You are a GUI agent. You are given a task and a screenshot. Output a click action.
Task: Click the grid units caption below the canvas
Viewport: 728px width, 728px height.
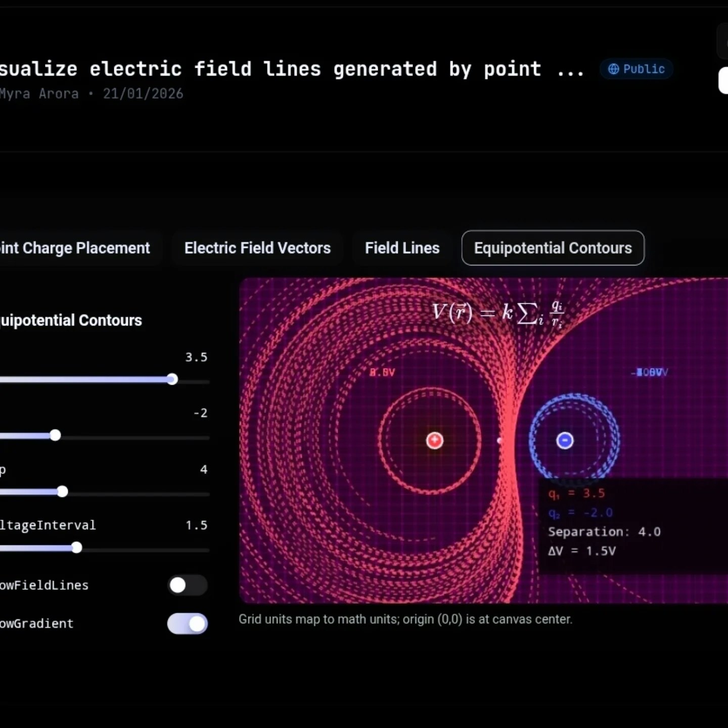click(405, 619)
